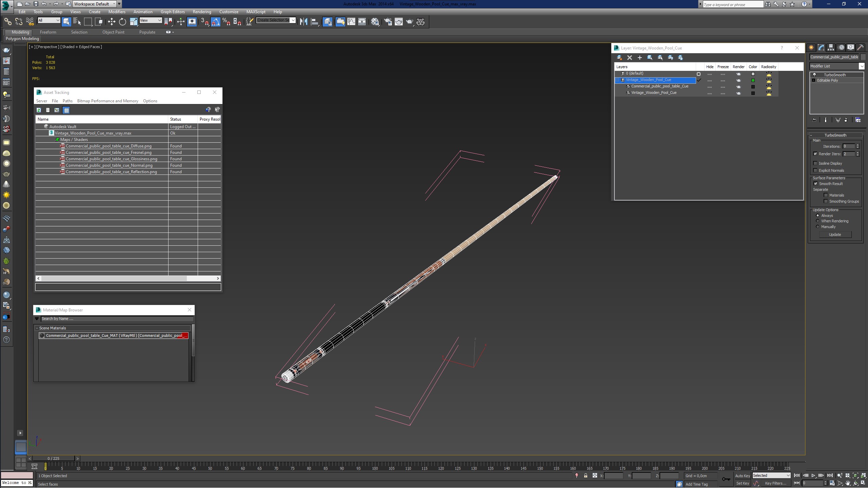Image resolution: width=868 pixels, height=488 pixels.
Task: Open the Hierarchy command panel tab
Action: (831, 47)
